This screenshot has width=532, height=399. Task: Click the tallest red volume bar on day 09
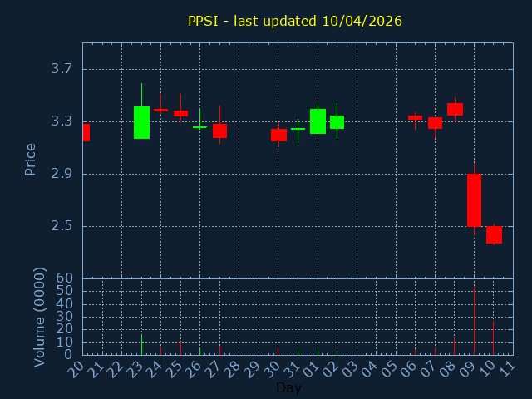474,322
